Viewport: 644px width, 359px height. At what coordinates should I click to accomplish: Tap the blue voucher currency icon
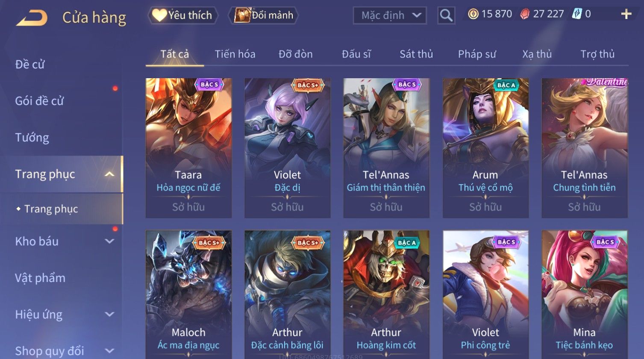[x=577, y=14]
